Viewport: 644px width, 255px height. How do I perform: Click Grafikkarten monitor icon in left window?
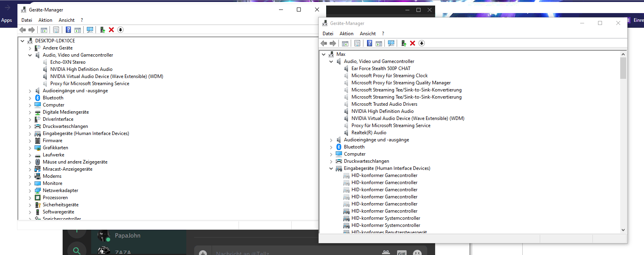tap(38, 148)
